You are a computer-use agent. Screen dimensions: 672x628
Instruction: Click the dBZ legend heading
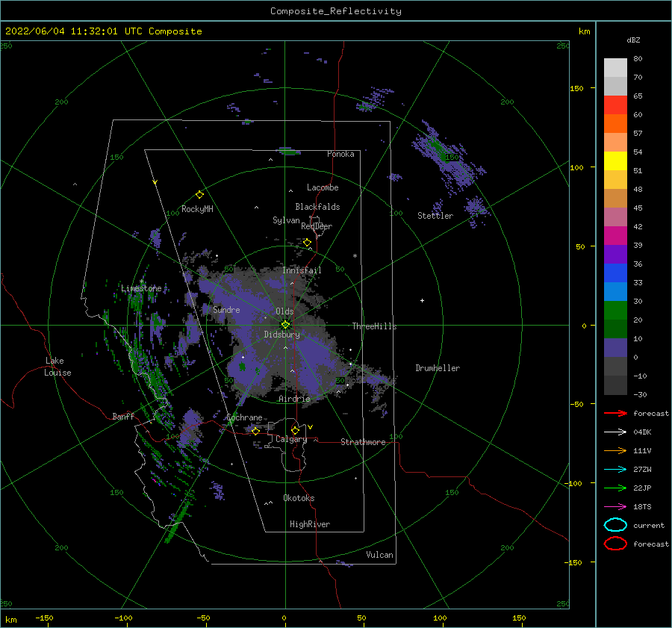click(633, 40)
